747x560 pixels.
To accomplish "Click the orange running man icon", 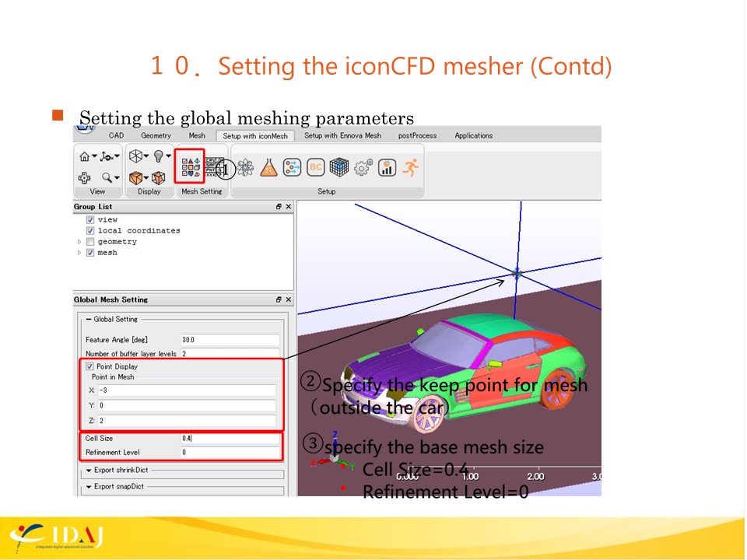I will (412, 166).
